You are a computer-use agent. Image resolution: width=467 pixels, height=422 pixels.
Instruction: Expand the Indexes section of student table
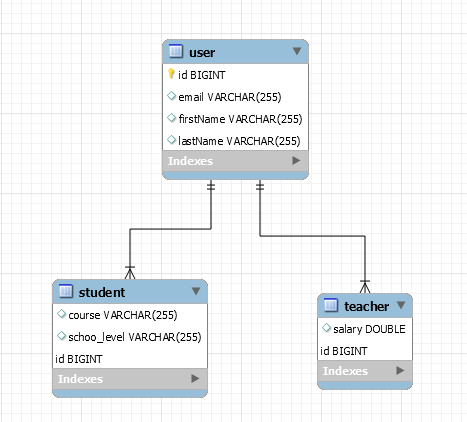click(x=195, y=378)
